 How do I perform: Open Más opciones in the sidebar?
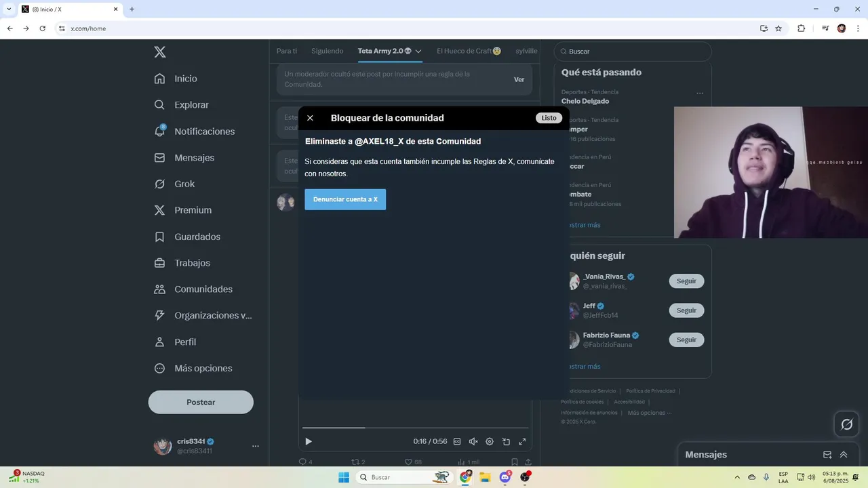194,368
